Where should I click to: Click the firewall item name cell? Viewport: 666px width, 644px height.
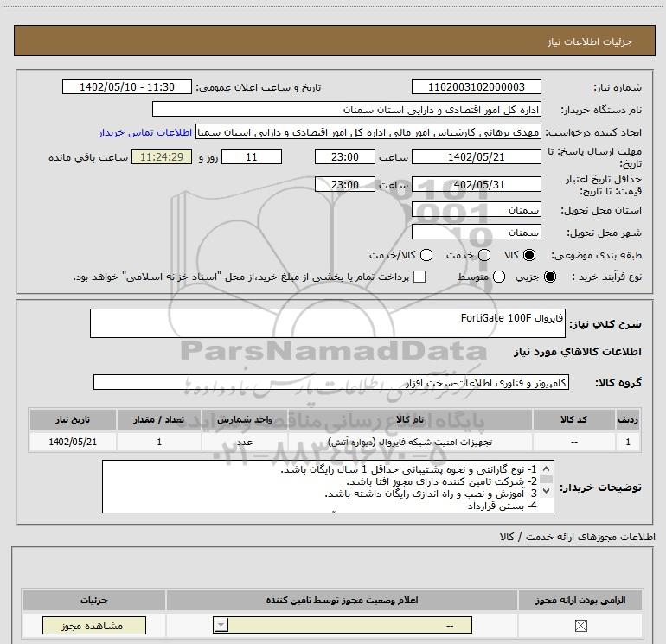(x=410, y=442)
